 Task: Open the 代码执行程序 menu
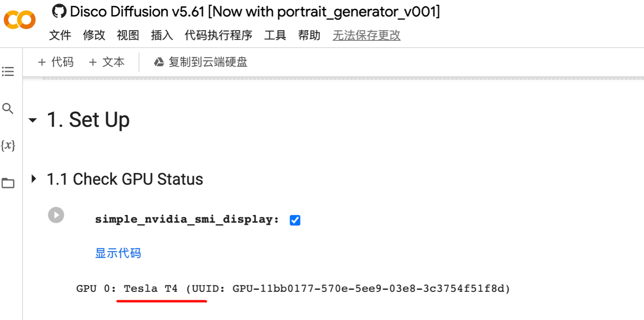(x=218, y=35)
